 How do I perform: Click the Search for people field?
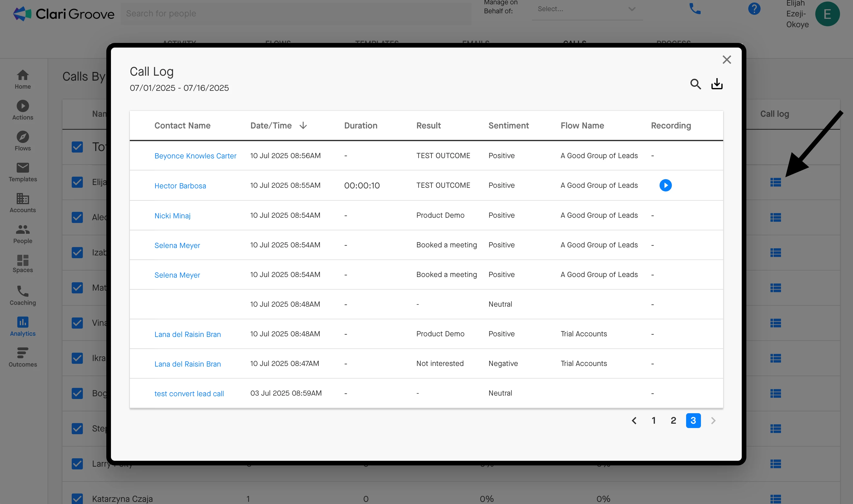[296, 14]
